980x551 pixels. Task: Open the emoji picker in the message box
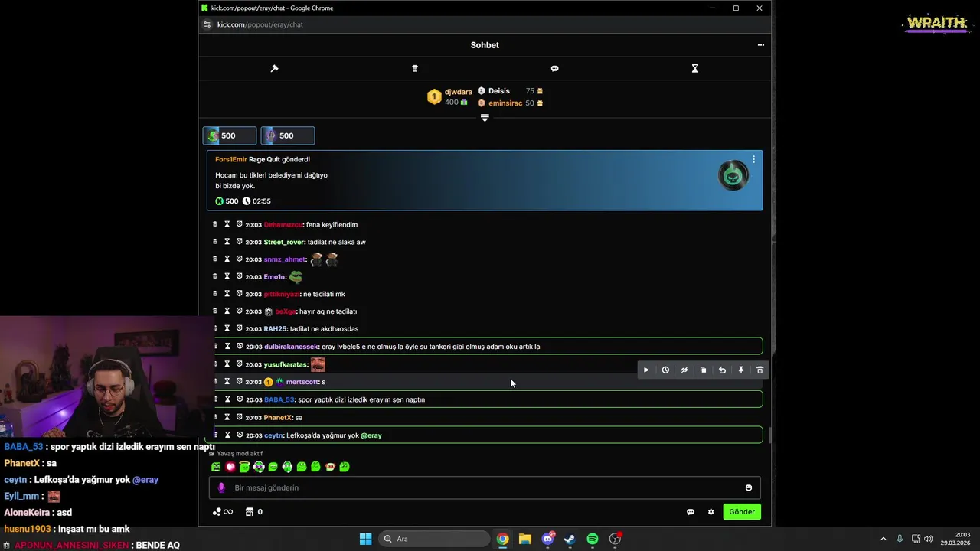coord(749,488)
